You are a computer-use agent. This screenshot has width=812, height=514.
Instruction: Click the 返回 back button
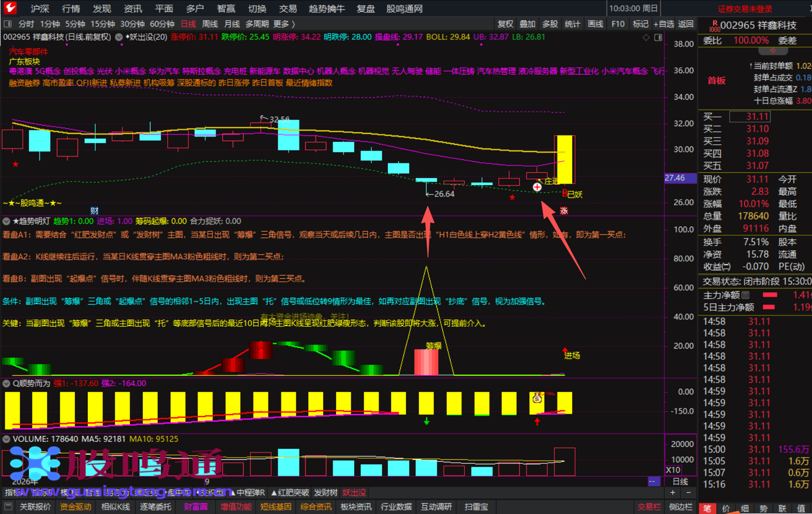[x=686, y=24]
